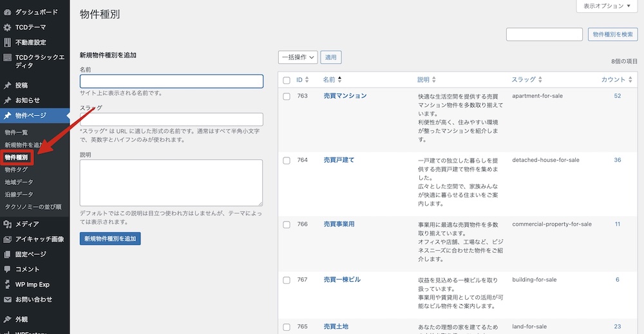The width and height of the screenshot is (644, 334).
Task: Click slug text apartment-for-sale
Action: coord(538,96)
